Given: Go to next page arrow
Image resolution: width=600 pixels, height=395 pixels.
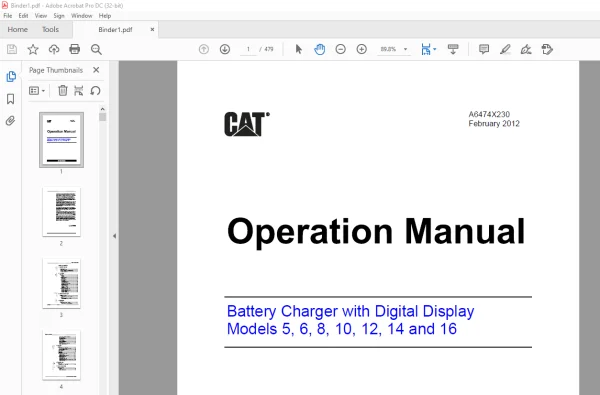Looking at the screenshot, I should point(225,49).
